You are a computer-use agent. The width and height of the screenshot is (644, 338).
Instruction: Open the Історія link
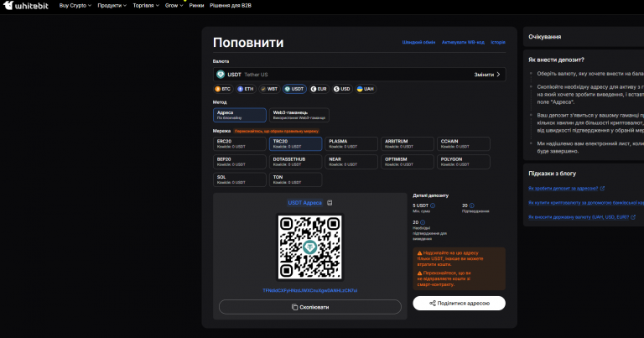pos(498,42)
